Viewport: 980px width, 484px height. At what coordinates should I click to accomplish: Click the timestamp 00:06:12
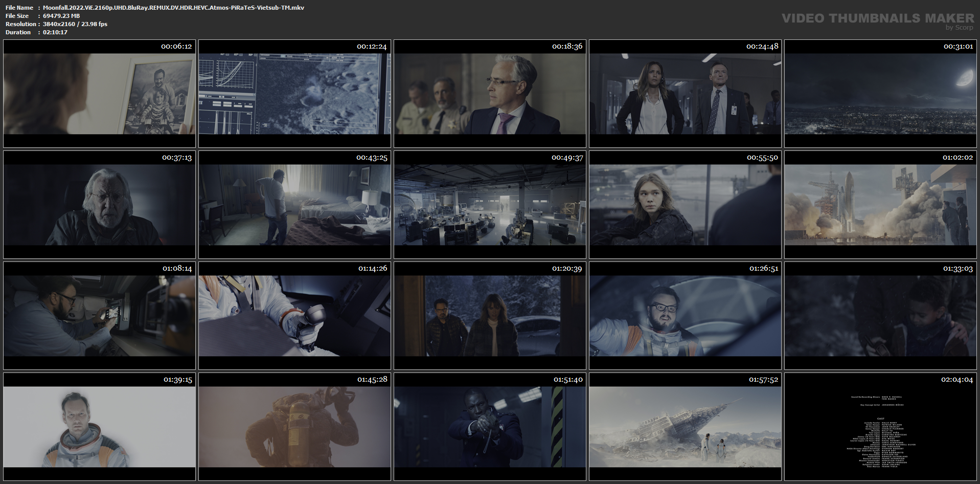176,47
